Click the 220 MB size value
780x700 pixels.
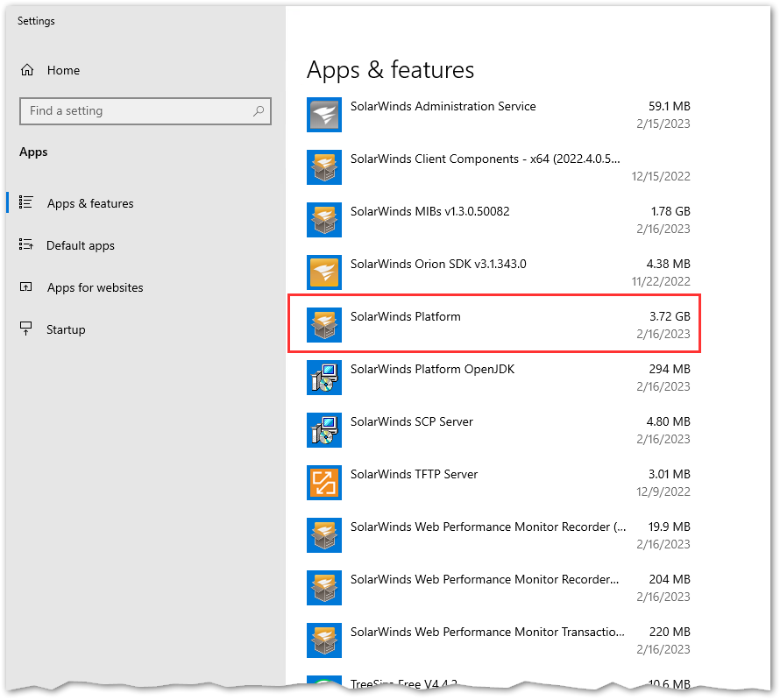click(670, 632)
